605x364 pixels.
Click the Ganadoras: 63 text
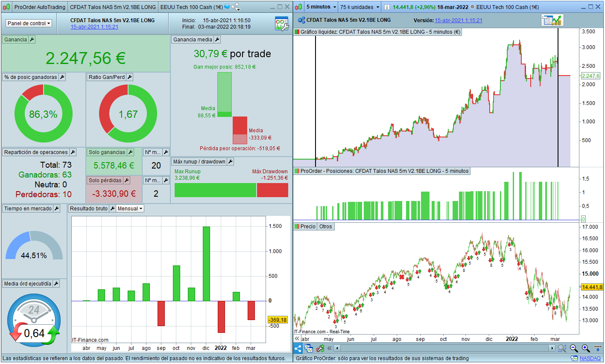(45, 175)
